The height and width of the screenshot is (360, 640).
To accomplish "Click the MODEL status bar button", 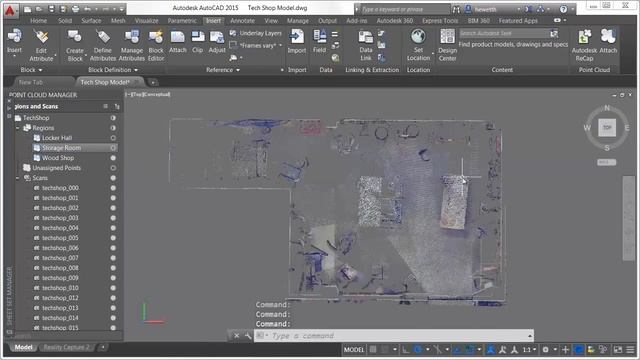I will coord(353,350).
